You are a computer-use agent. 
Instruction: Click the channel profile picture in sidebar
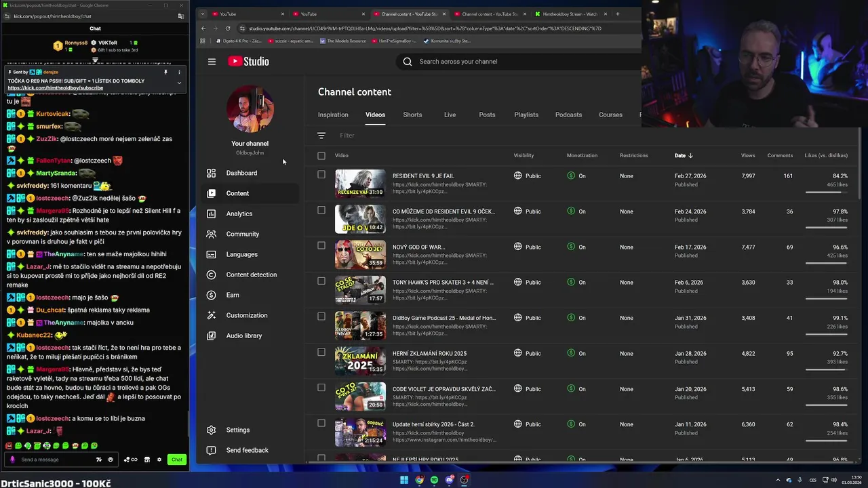tap(250, 108)
